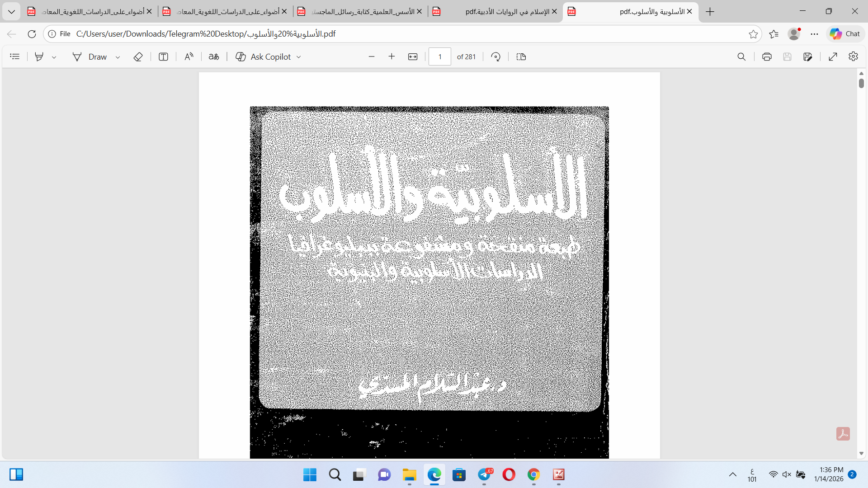The image size is (868, 488).
Task: Open Telegram from the taskbar
Action: pos(484,474)
